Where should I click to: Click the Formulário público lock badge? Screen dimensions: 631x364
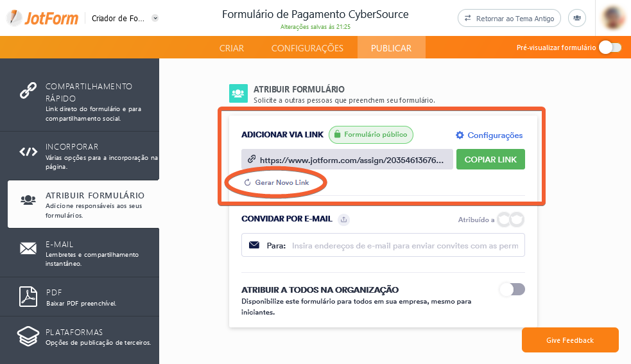[372, 135]
